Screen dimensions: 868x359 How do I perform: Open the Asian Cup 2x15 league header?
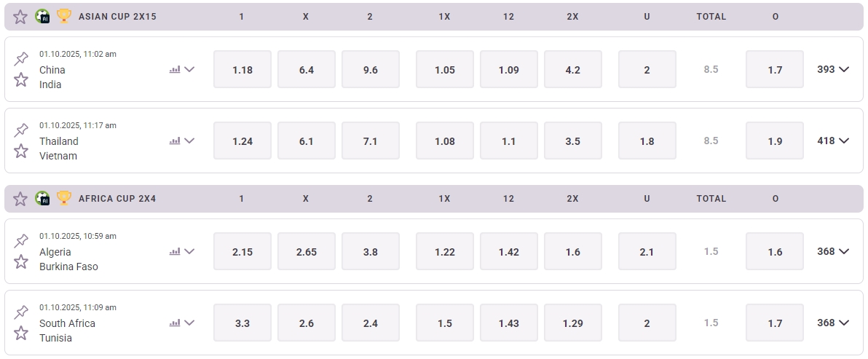click(x=117, y=16)
